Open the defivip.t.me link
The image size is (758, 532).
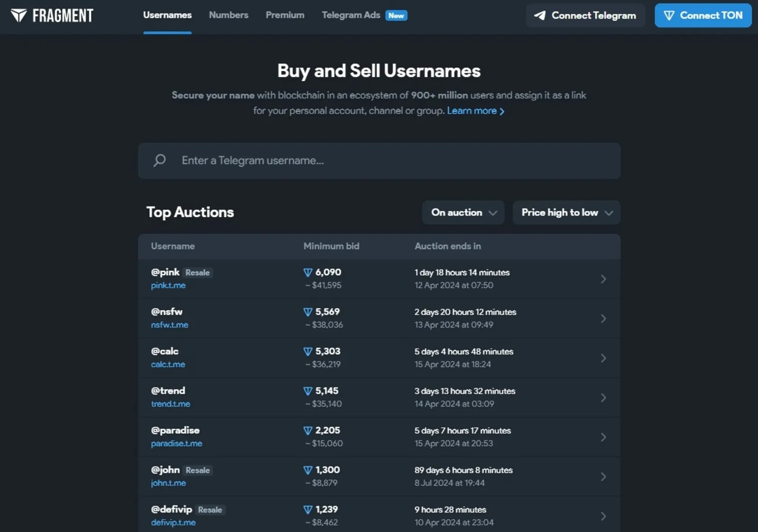173,522
